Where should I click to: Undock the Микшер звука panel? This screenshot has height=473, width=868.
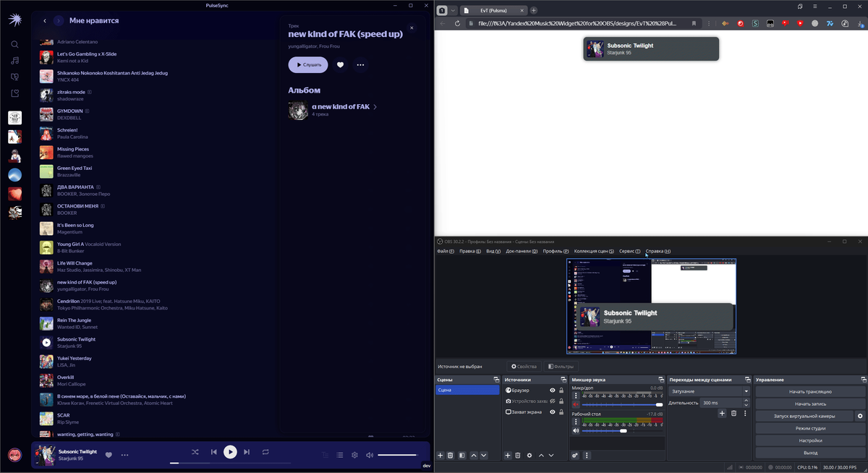pyautogui.click(x=661, y=380)
